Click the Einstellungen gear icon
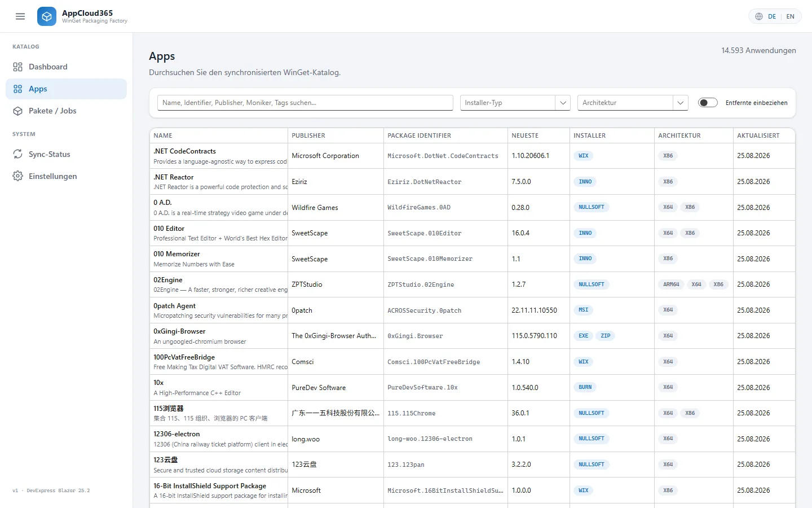The image size is (812, 508). pyautogui.click(x=18, y=176)
